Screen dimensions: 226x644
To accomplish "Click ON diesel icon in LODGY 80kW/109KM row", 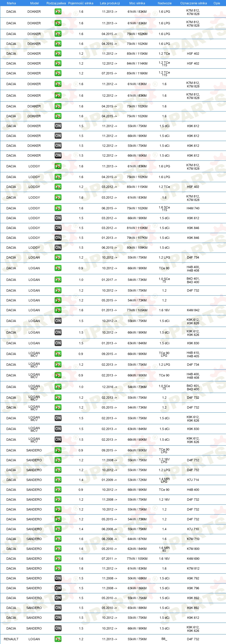I will click(58, 248).
